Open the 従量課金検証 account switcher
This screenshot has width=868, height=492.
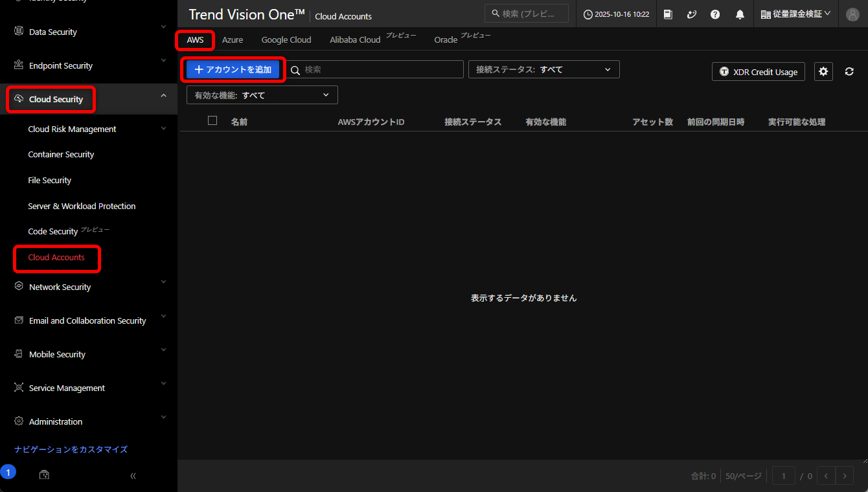pos(795,14)
